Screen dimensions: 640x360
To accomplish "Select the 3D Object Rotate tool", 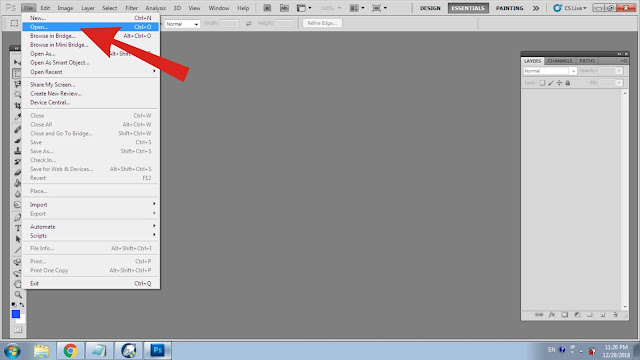I will click(17, 262).
